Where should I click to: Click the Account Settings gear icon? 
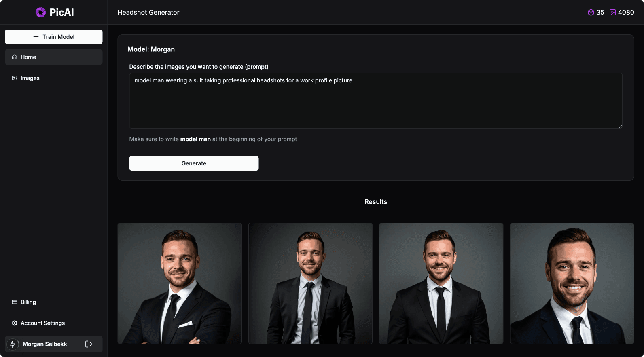[15, 323]
